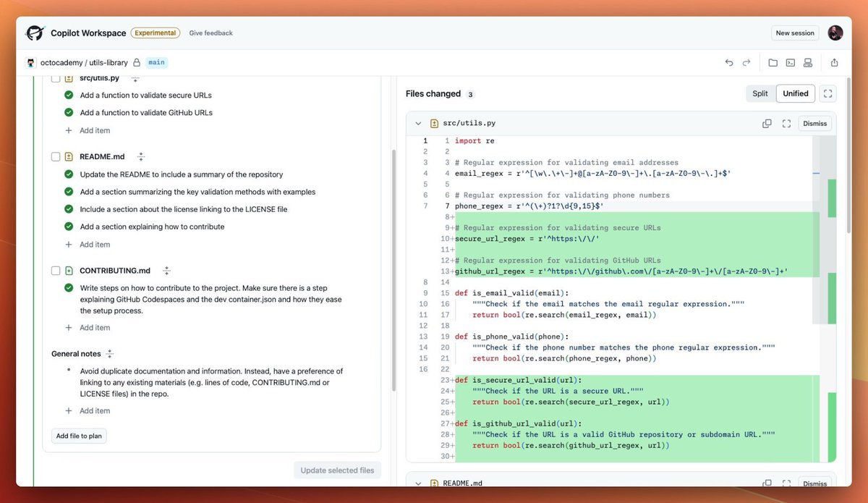The height and width of the screenshot is (503, 868).
Task: Collapse the src/utils.py diff chevron
Action: (x=418, y=123)
